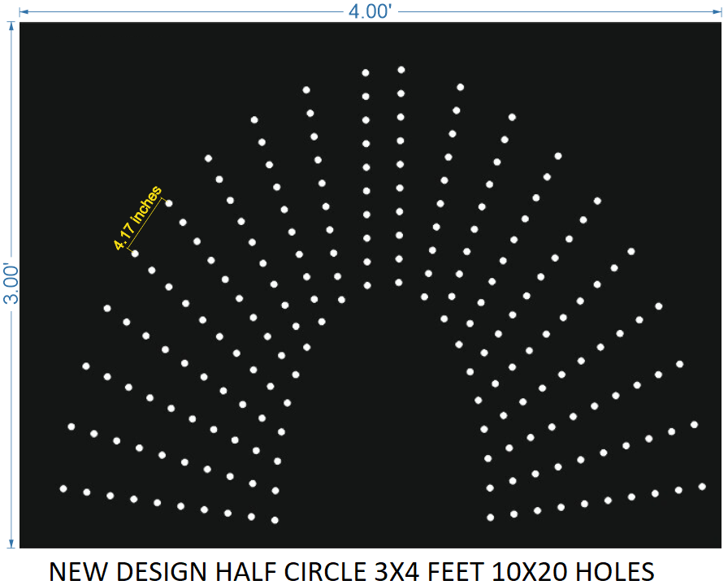Click the yellow 4.17 inches measurement label

click(137, 217)
